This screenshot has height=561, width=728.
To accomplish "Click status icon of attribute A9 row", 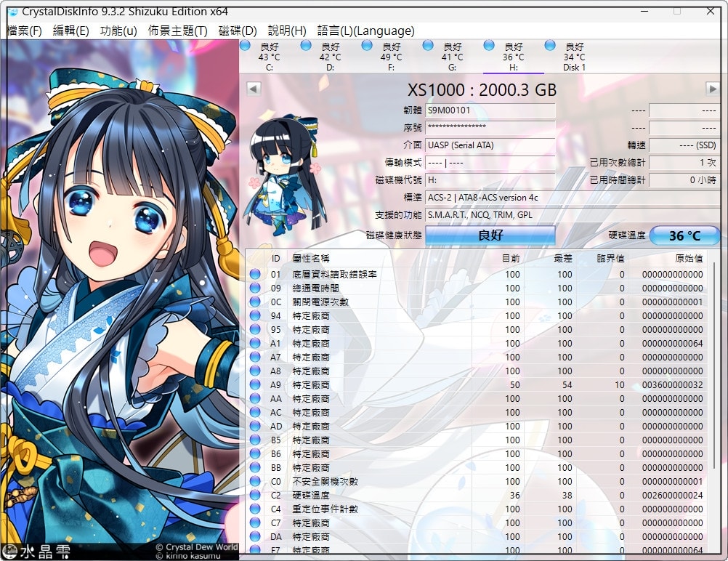I will (255, 385).
